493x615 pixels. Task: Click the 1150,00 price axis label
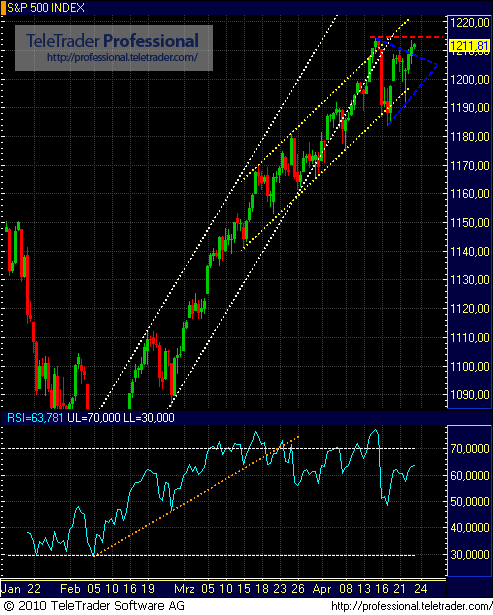click(469, 222)
